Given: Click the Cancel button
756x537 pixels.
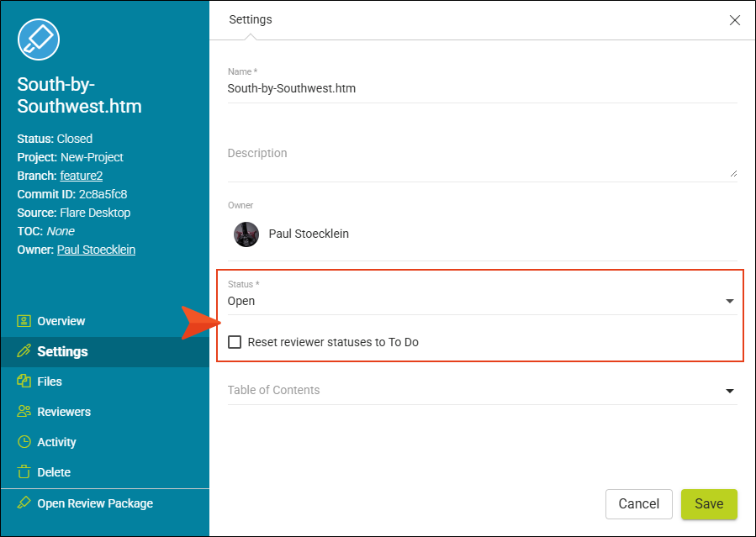Looking at the screenshot, I should 639,503.
